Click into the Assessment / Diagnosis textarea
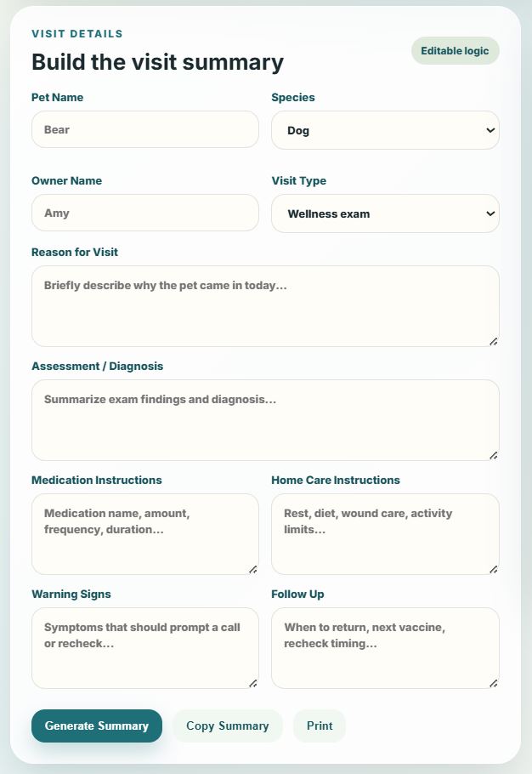532x774 pixels. tap(265, 420)
